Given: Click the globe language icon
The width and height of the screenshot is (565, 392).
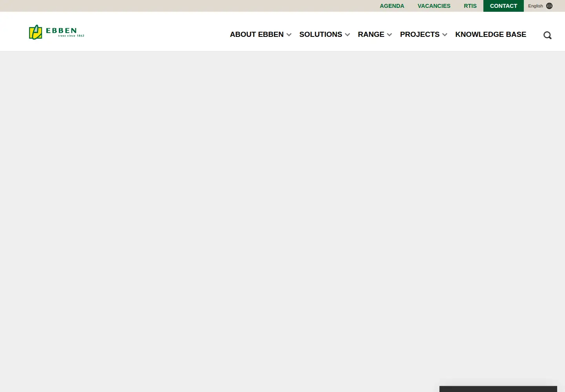Looking at the screenshot, I should pos(549,6).
